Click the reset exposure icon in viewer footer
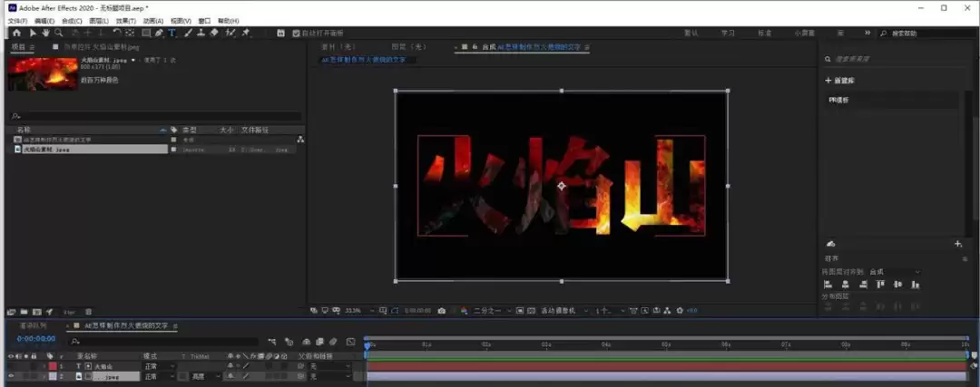Viewport: 980px width, 387px height. 680,310
